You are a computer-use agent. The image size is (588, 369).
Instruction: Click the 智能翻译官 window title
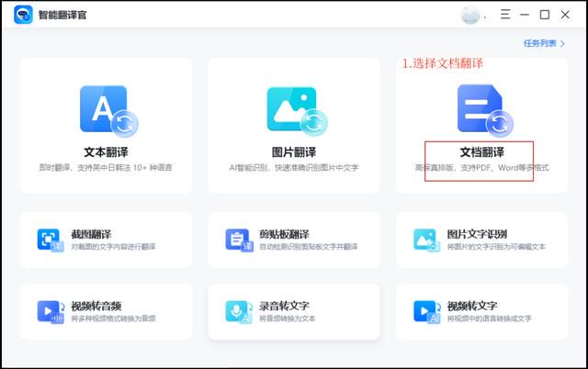click(62, 15)
